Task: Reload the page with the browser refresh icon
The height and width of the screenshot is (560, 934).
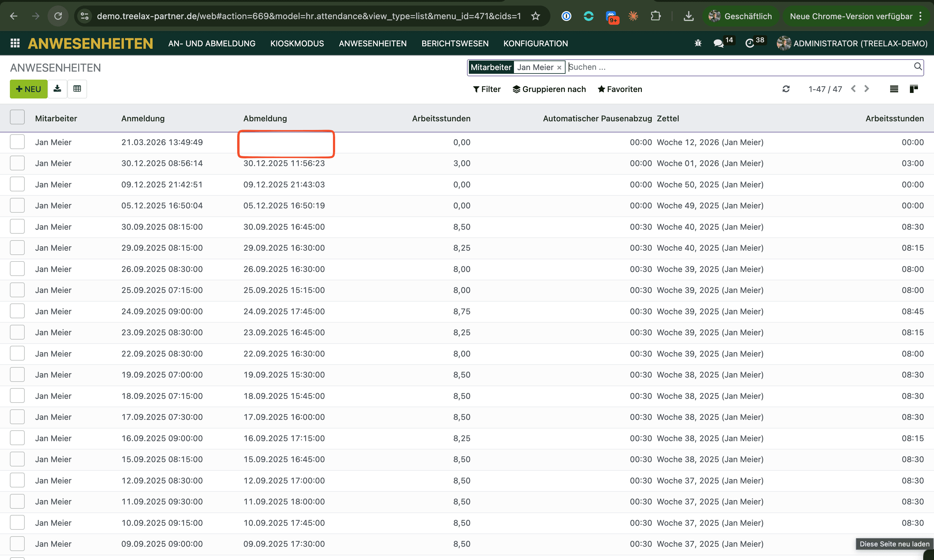Action: click(58, 16)
